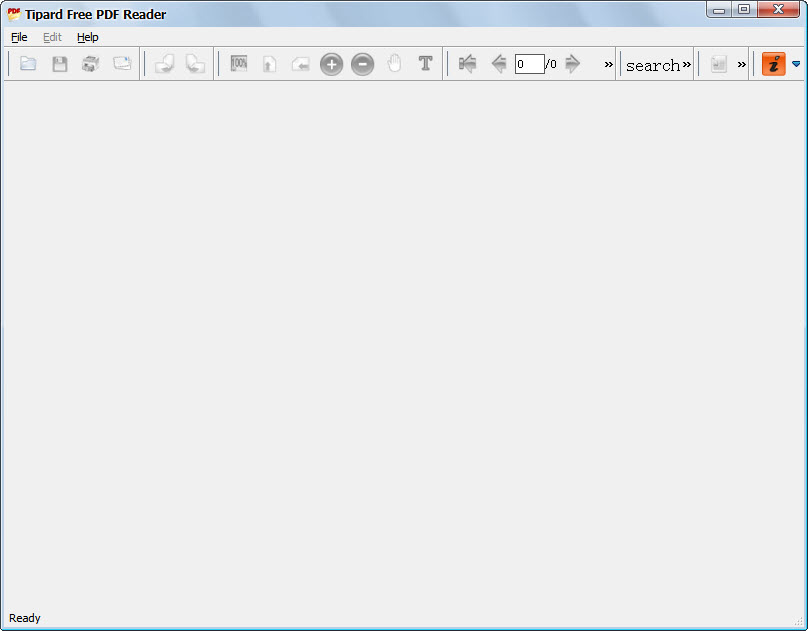Click the 100% actual size icon
Image resolution: width=808 pixels, height=631 pixels.
[239, 64]
